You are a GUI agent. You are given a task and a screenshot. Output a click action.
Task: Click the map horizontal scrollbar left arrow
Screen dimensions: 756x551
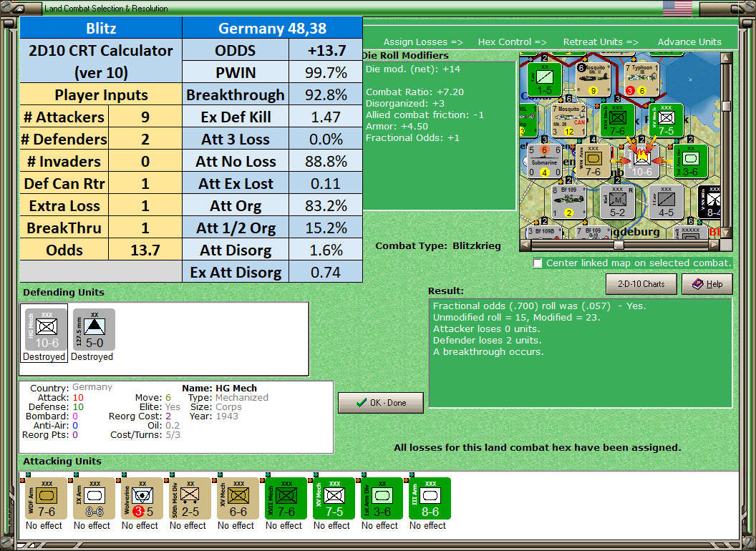click(x=525, y=245)
